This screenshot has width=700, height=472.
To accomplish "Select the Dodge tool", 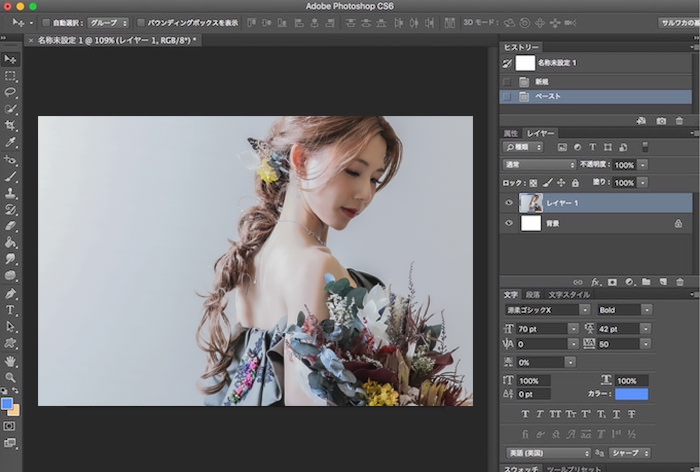I will coord(10,276).
